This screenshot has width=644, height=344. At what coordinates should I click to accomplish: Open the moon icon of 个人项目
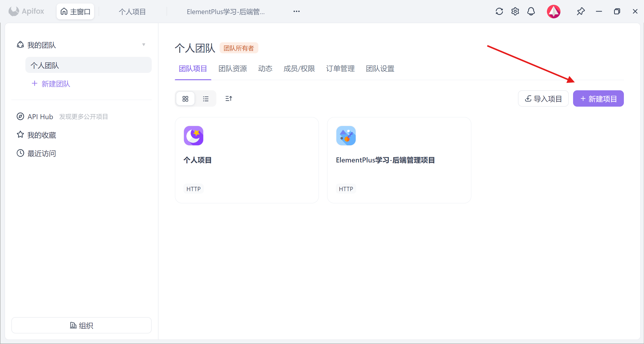tap(193, 136)
